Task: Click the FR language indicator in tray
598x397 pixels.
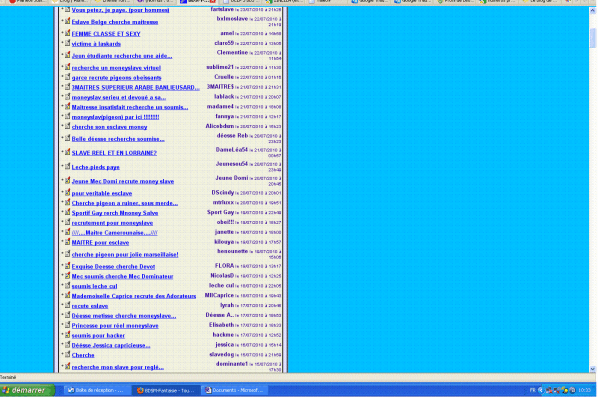Action: click(533, 390)
